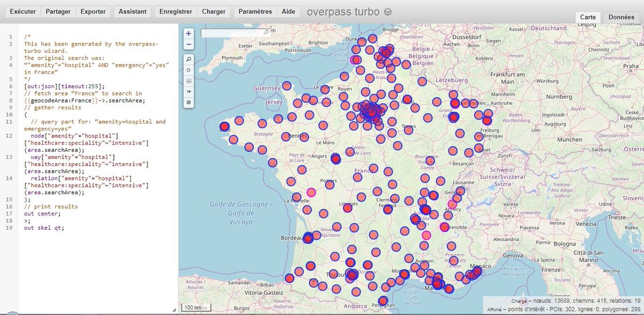Click the {{geocodeArea:France}} code line

[85, 100]
